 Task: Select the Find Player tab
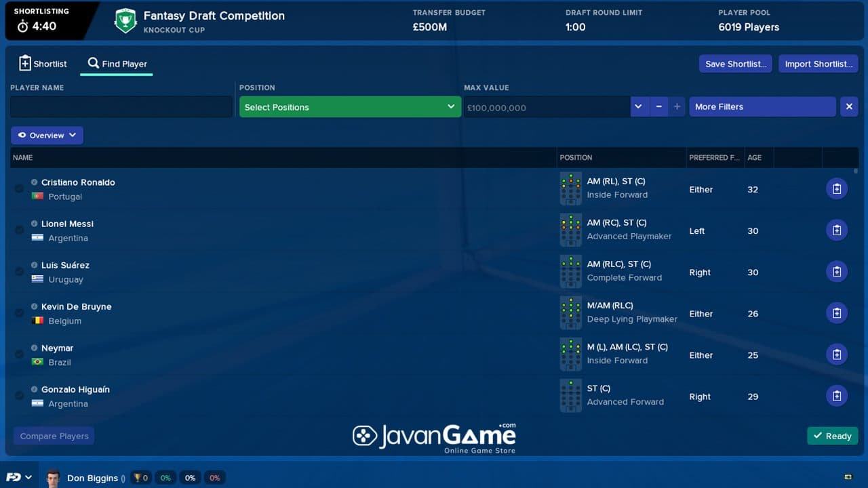[117, 64]
